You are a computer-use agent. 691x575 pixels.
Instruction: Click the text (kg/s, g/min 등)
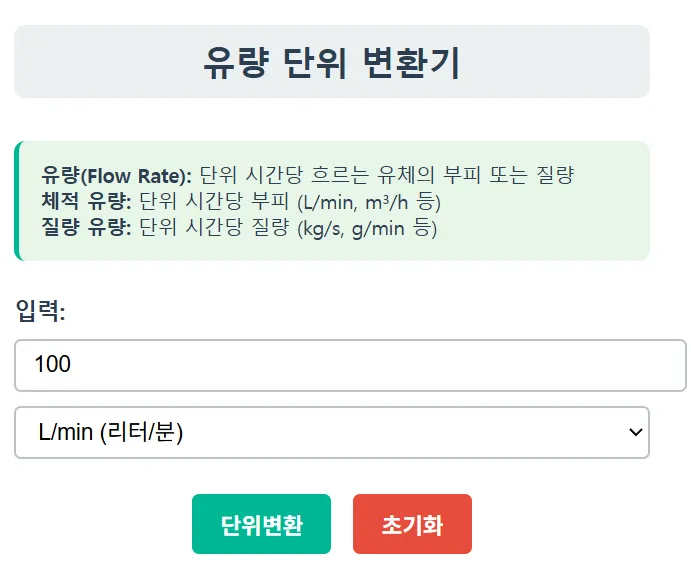(368, 228)
